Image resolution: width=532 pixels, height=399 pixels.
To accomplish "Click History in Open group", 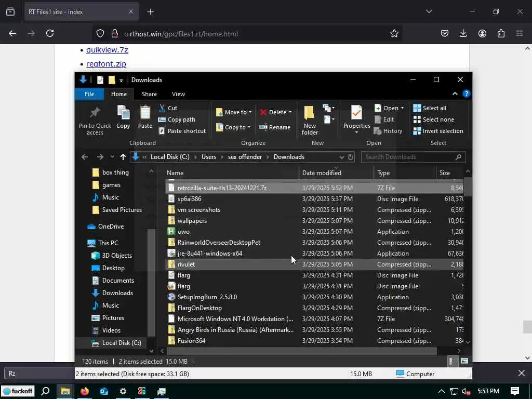I will click(388, 131).
